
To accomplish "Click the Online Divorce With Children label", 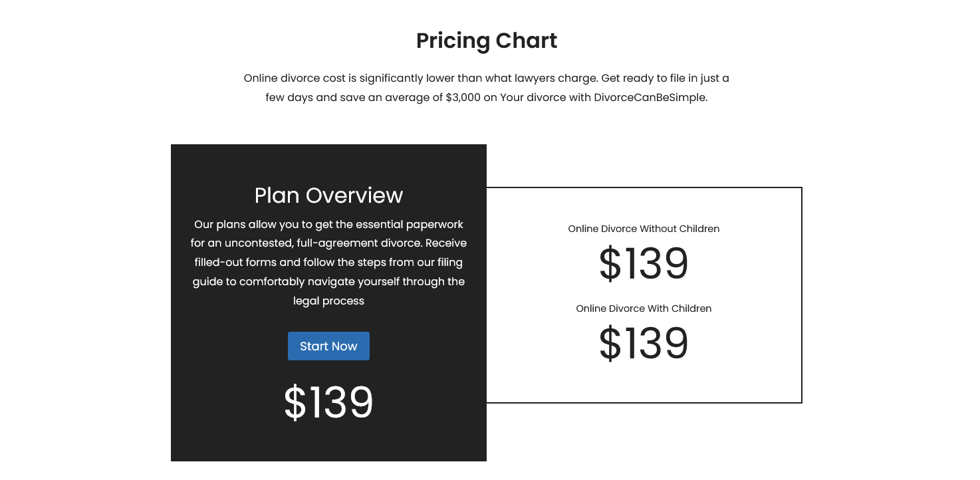I will tap(644, 308).
